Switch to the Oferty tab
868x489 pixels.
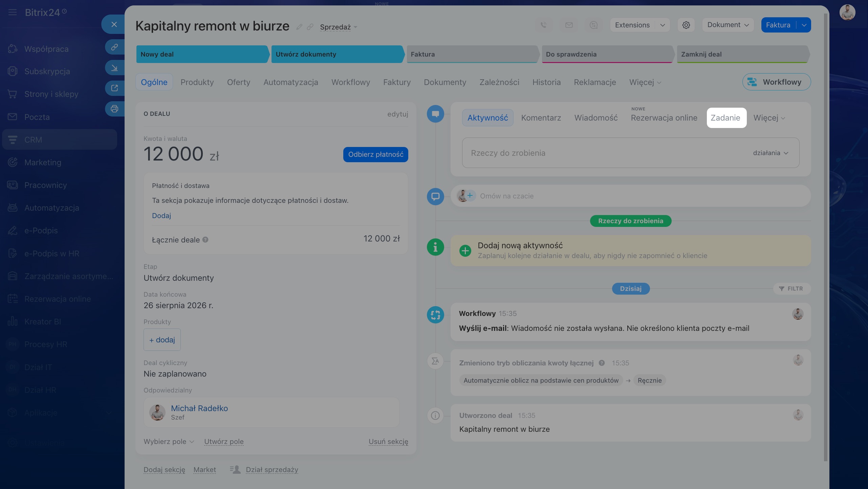[239, 82]
